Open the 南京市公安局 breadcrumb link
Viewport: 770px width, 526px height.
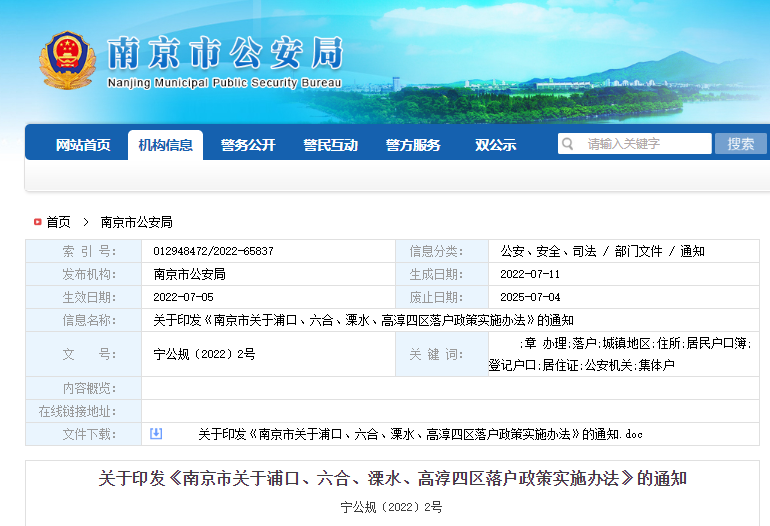[137, 222]
